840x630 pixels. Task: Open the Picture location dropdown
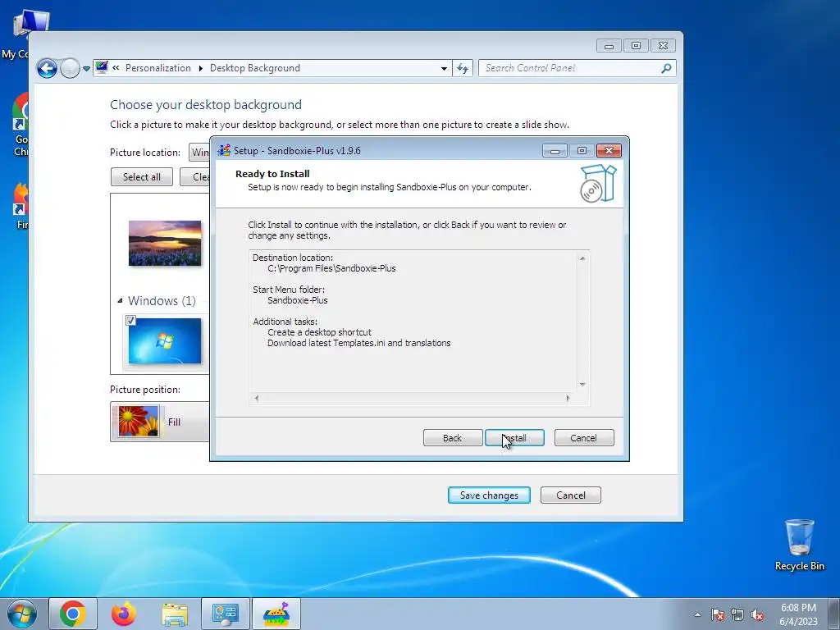(x=199, y=152)
